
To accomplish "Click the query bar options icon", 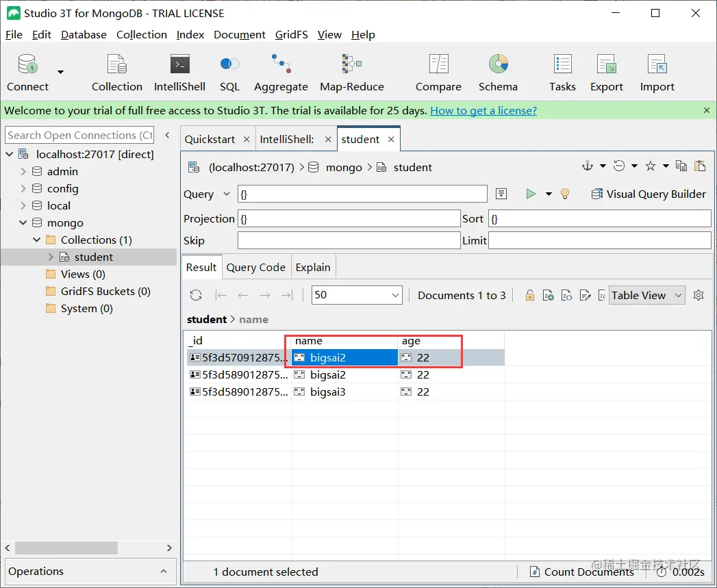I will [501, 194].
